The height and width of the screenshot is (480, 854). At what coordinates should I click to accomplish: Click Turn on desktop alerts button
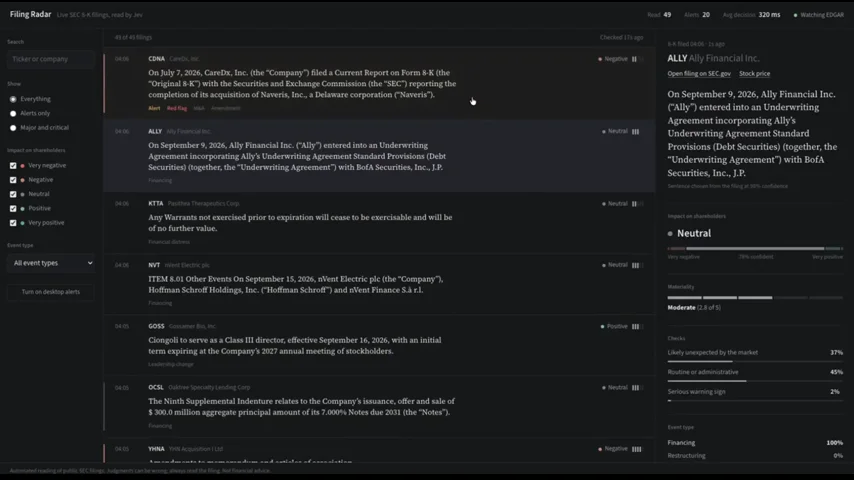pos(51,292)
